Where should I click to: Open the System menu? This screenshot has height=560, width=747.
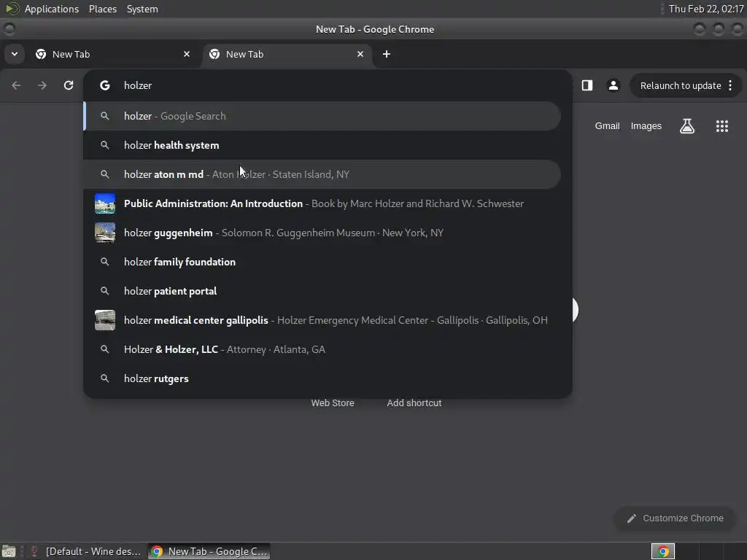pos(142,9)
